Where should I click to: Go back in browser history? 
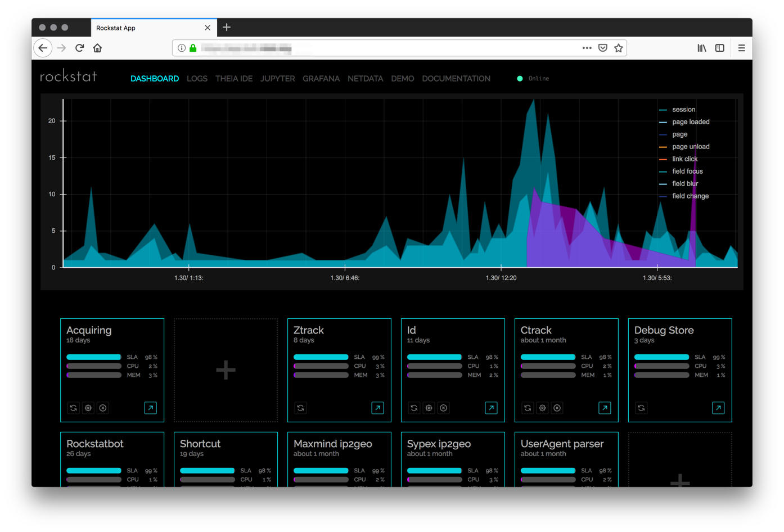[43, 48]
